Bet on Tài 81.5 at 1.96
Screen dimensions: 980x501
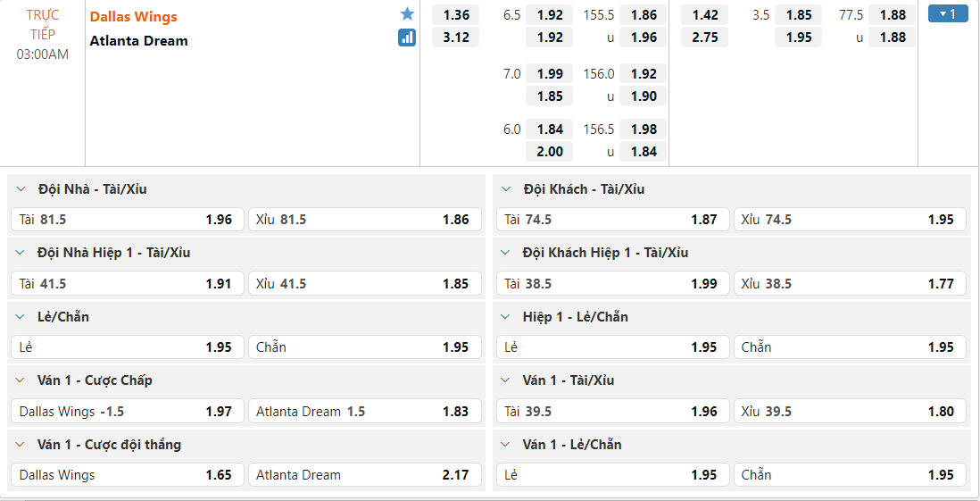coord(126,220)
